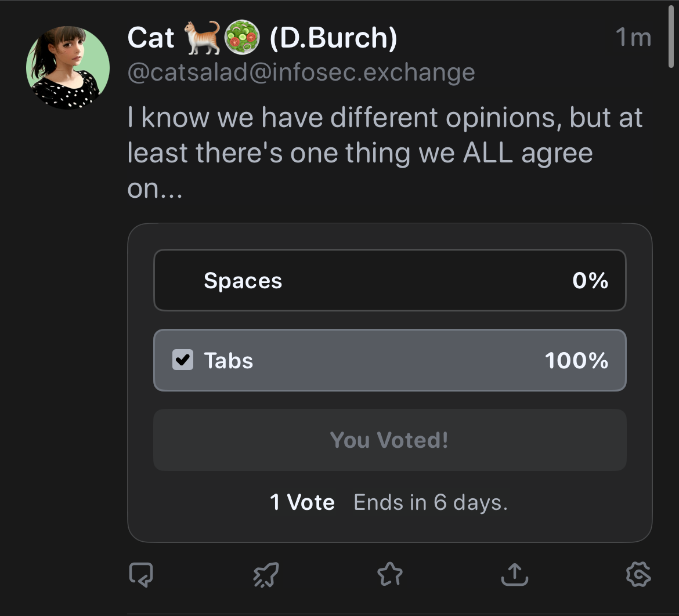The width and height of the screenshot is (679, 616).
Task: Click the reply icon below the poll
Action: pos(141,574)
